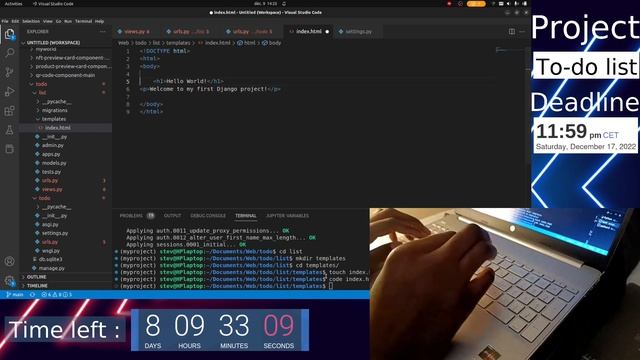Open the Search view in activity bar

(x=9, y=53)
